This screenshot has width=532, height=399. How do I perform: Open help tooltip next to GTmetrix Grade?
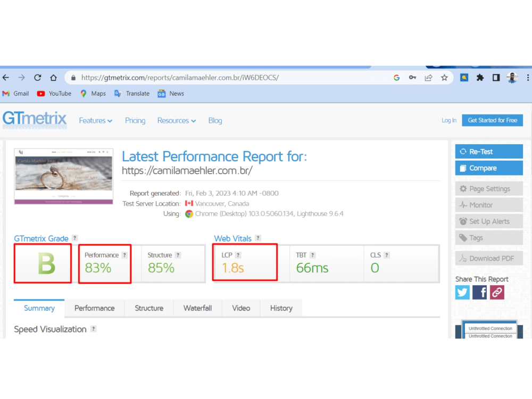73,238
